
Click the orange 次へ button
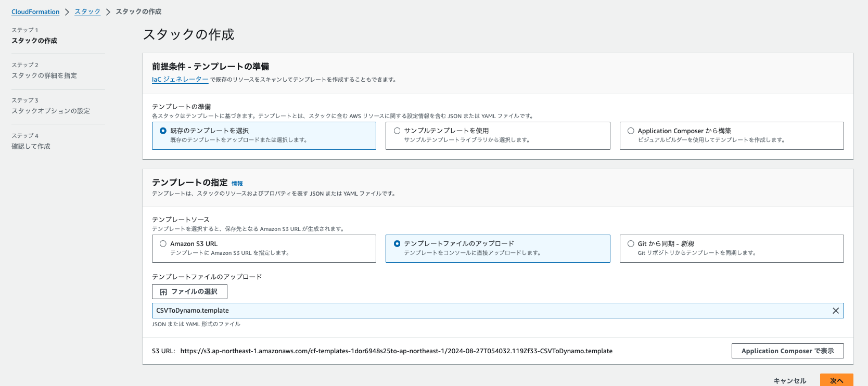(x=836, y=380)
